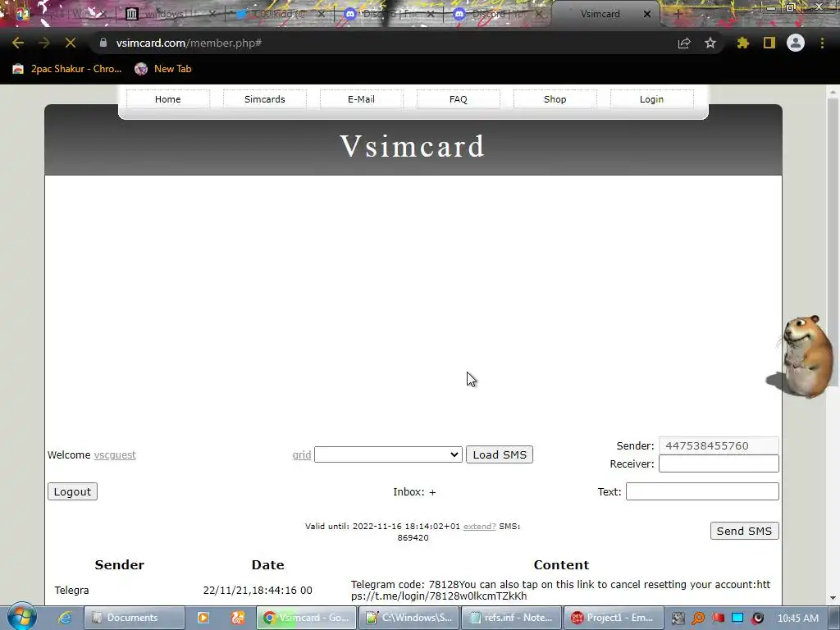Go back with the browser back arrow

click(18, 43)
